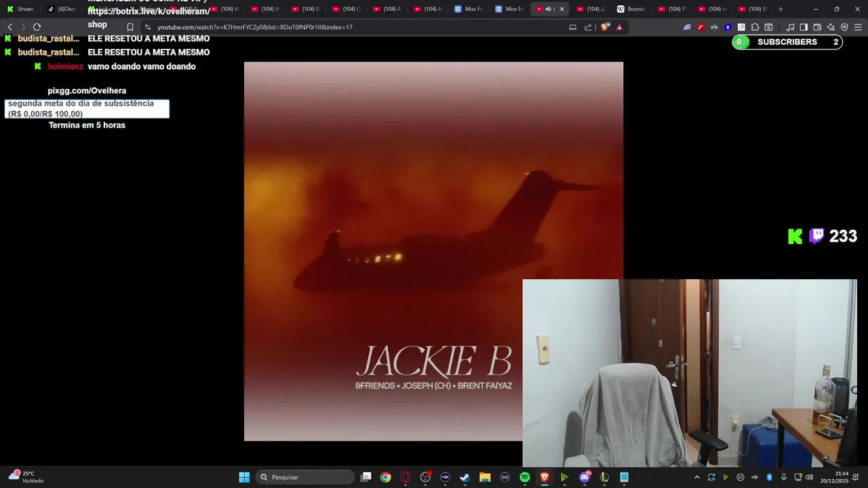Open League of Legends from the taskbar
This screenshot has width=868, height=488.
pos(604,477)
